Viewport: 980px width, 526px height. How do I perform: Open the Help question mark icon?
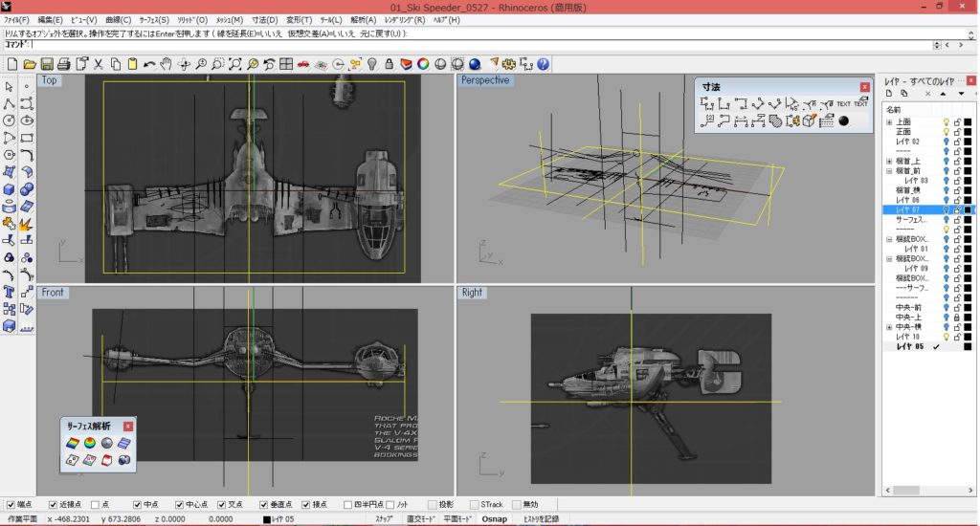tap(543, 64)
